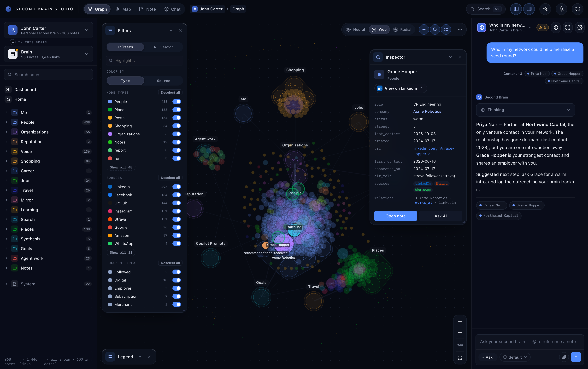Viewport: 588px width, 369px height.
Task: Open the default model dropdown
Action: 515,357
